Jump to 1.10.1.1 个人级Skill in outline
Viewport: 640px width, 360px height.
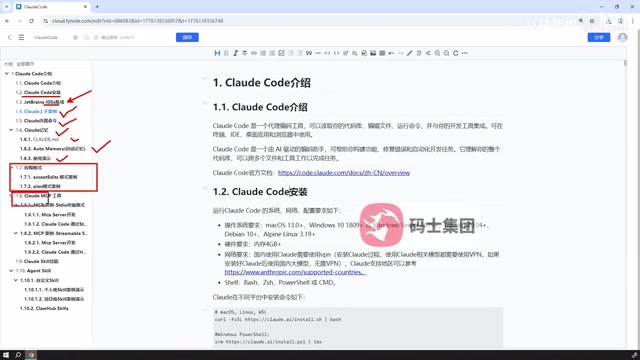tap(54, 290)
